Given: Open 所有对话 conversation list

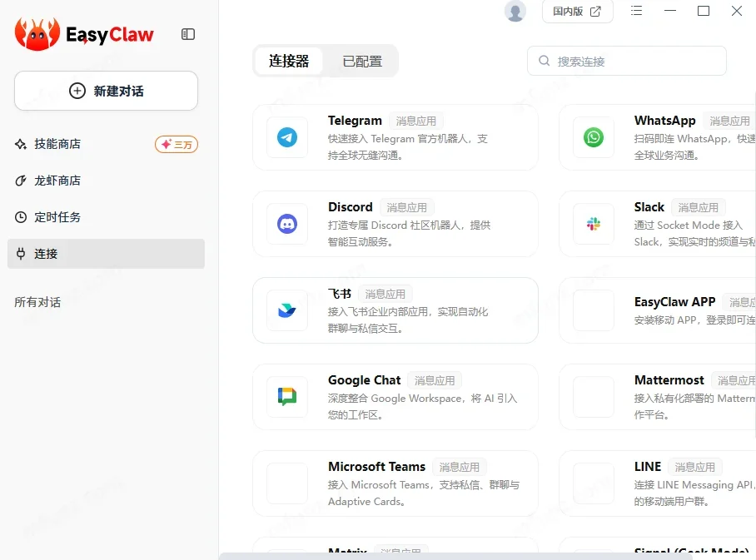Looking at the screenshot, I should tap(37, 302).
